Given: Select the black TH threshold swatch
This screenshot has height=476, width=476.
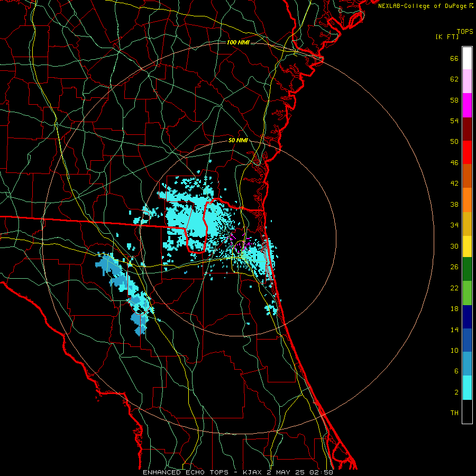Looking at the screenshot, I should (467, 411).
